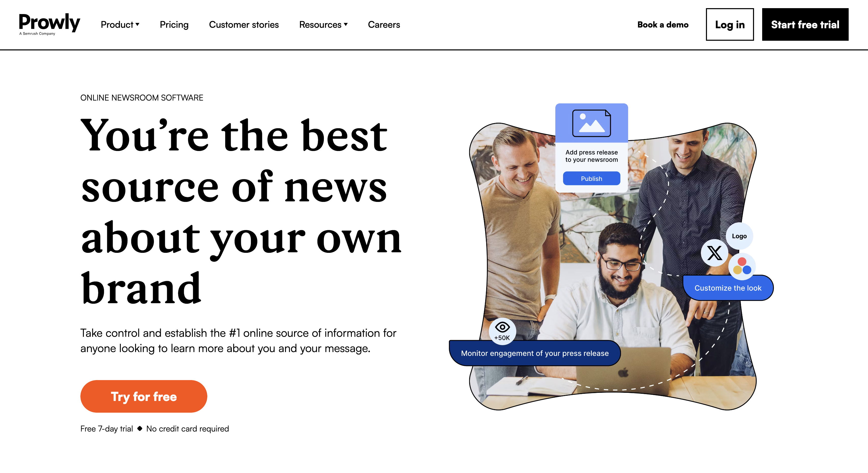Viewport: 868px width, 473px height.
Task: Open the Publish button in newsroom panel
Action: pyautogui.click(x=591, y=178)
